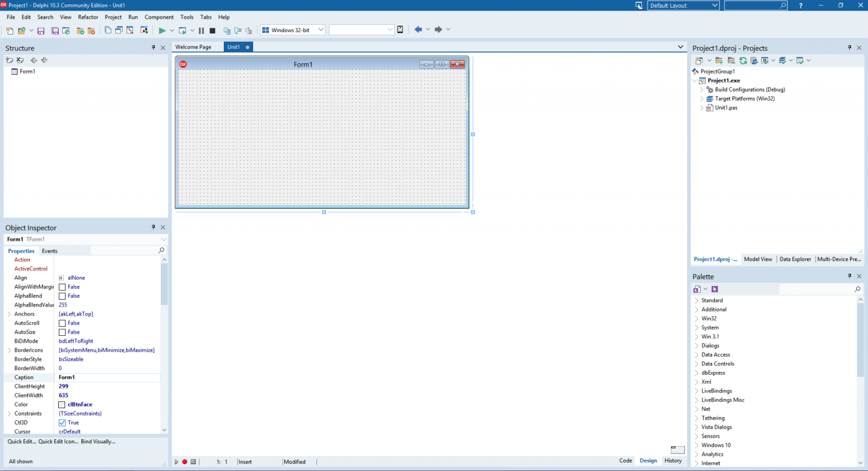The image size is (868, 471).
Task: Click the device icon beside the empty combo box
Action: (400, 30)
